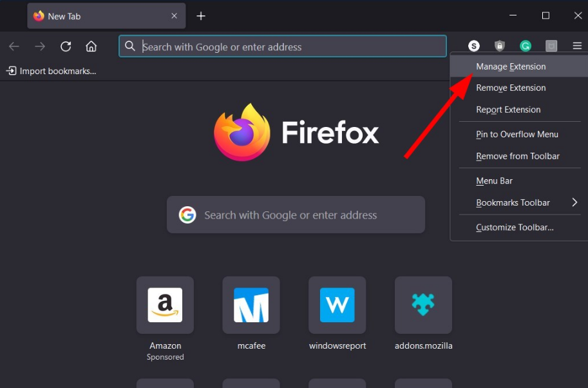Screen dimensions: 588x388
Task: Expand the Bookmarks Toolbar submenu
Action: tap(519, 202)
